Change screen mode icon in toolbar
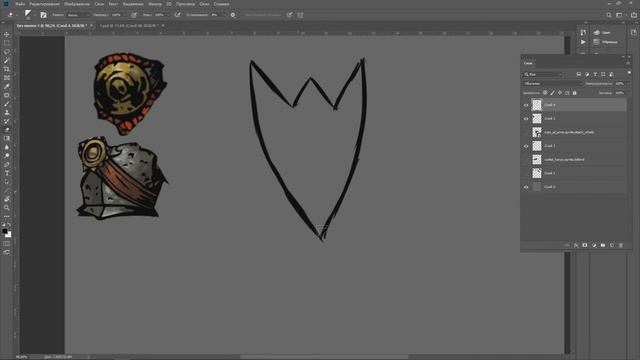 click(7, 252)
